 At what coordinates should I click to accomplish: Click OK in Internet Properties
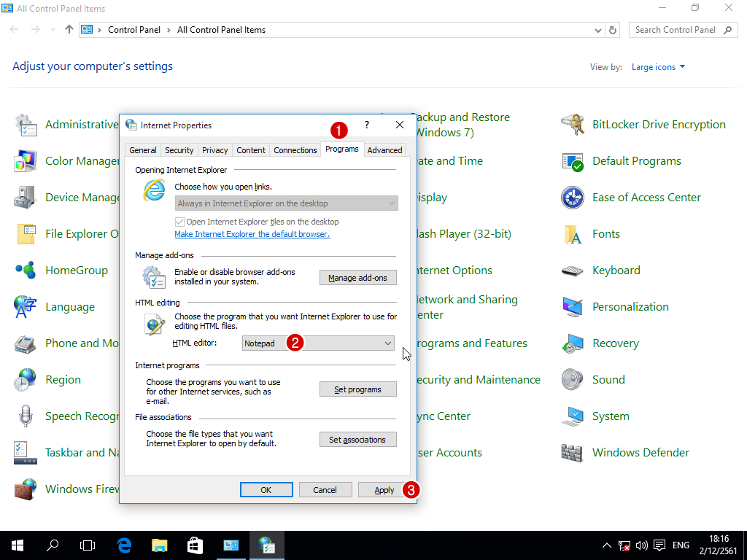(x=266, y=490)
